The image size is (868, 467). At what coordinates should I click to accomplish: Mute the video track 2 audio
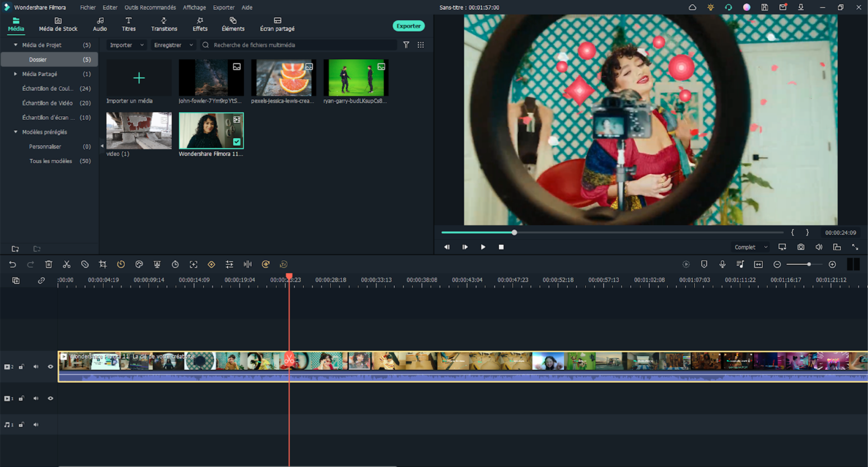point(36,366)
